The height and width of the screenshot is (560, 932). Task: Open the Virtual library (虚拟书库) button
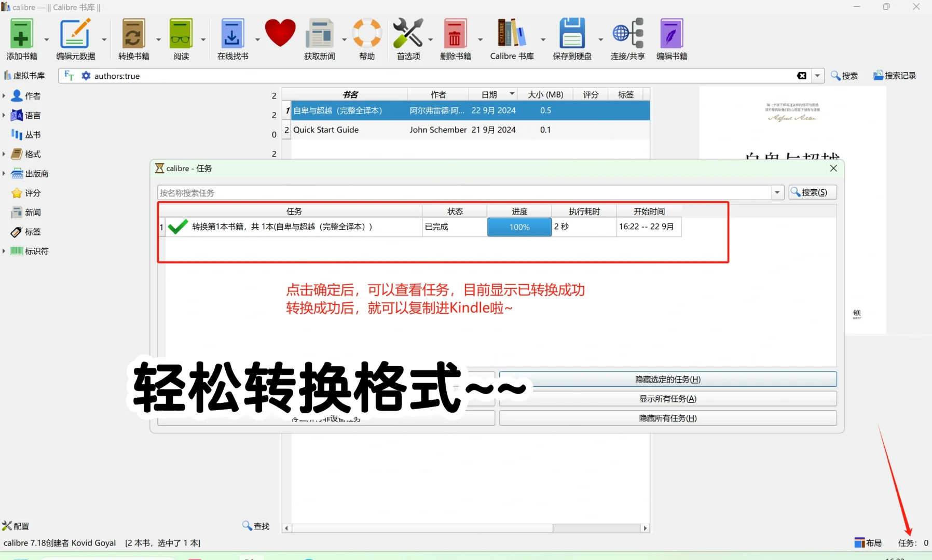pos(24,76)
